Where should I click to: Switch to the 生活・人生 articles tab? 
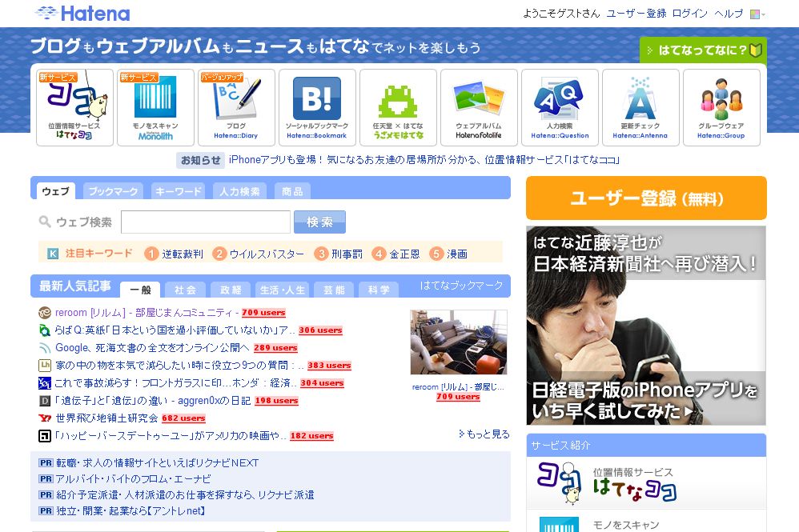tap(283, 290)
